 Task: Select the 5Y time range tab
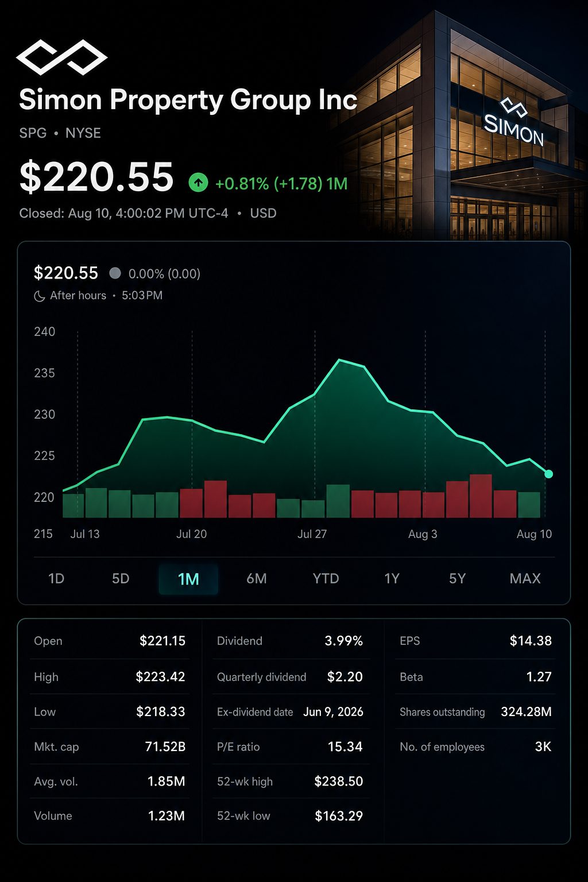coord(457,578)
